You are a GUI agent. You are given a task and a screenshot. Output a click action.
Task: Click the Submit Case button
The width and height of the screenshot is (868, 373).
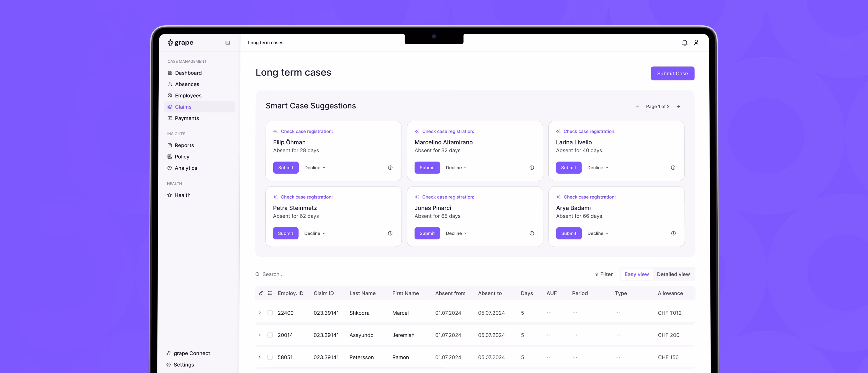(672, 73)
